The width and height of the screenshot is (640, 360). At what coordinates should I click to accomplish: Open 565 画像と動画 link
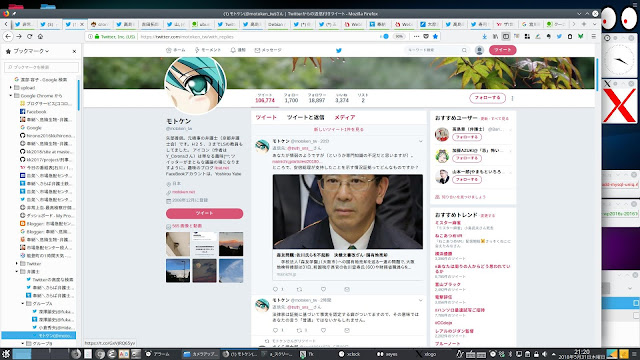tap(187, 226)
